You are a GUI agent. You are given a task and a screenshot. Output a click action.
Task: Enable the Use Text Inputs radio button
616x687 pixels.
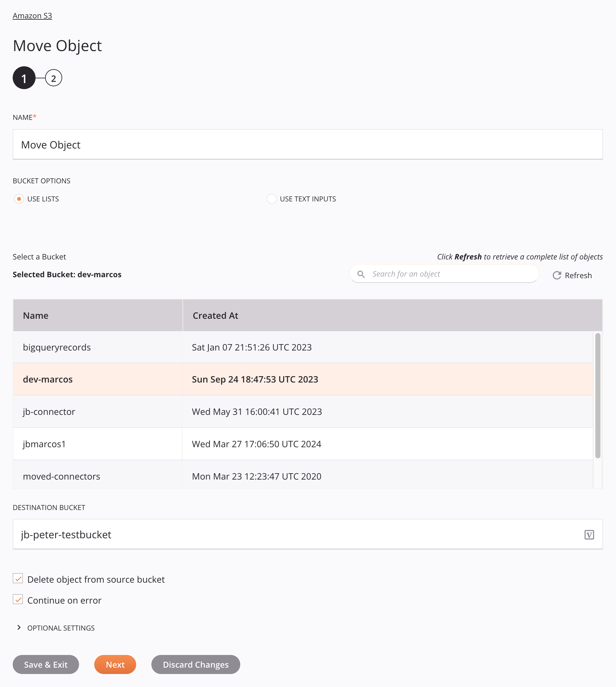coord(272,199)
